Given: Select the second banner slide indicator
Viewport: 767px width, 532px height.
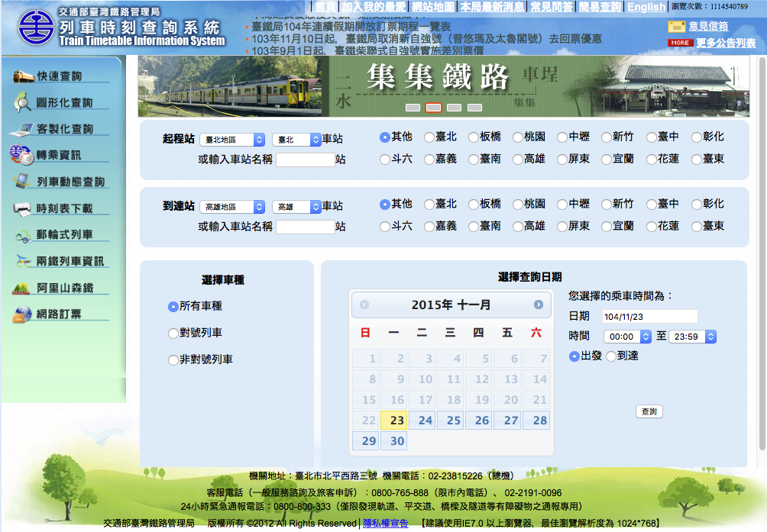Looking at the screenshot, I should click(433, 108).
